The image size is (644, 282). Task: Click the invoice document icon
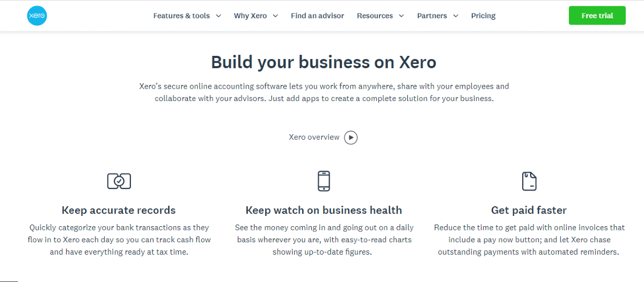click(529, 181)
